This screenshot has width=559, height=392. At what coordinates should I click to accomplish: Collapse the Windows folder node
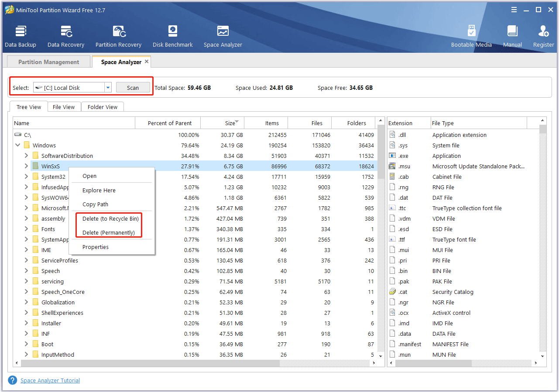pos(18,145)
